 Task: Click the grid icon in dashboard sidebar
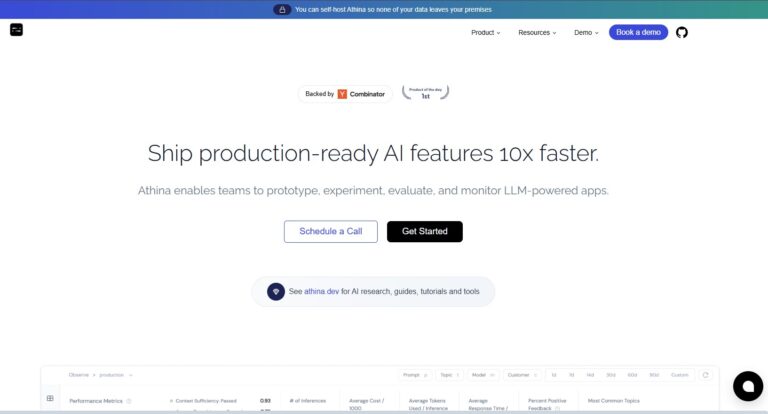pos(50,398)
